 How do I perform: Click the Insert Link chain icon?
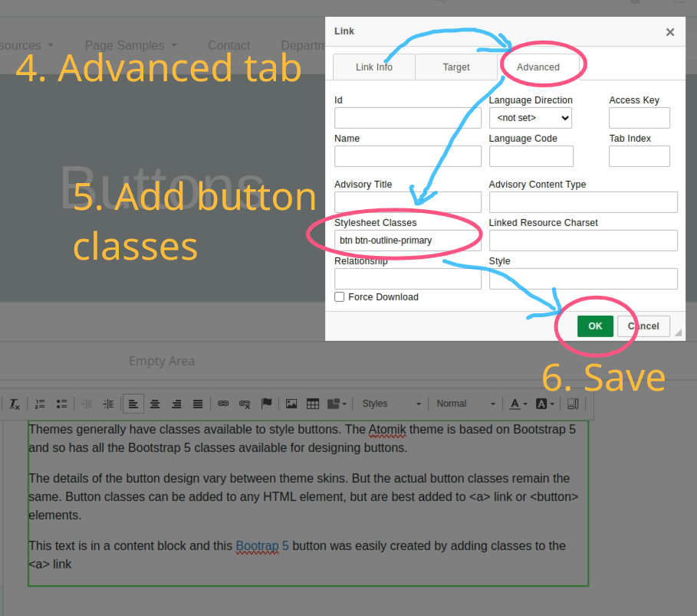[x=223, y=404]
